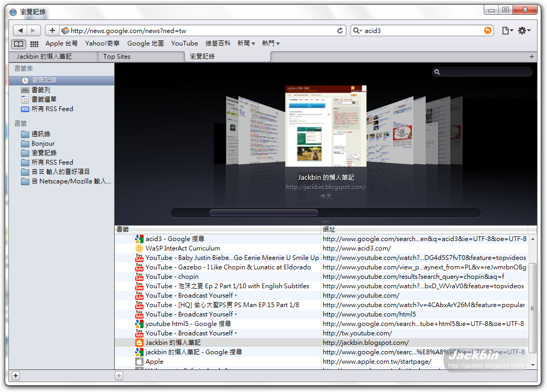
Task: Select the acid3 - Google 搜尋 row
Action: [321, 239]
